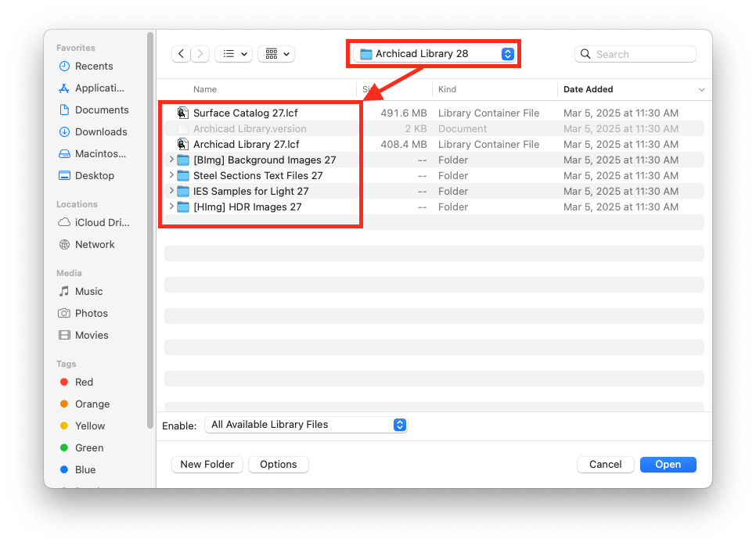756x546 pixels.
Task: Open Downloads in the sidebar
Action: click(x=101, y=131)
